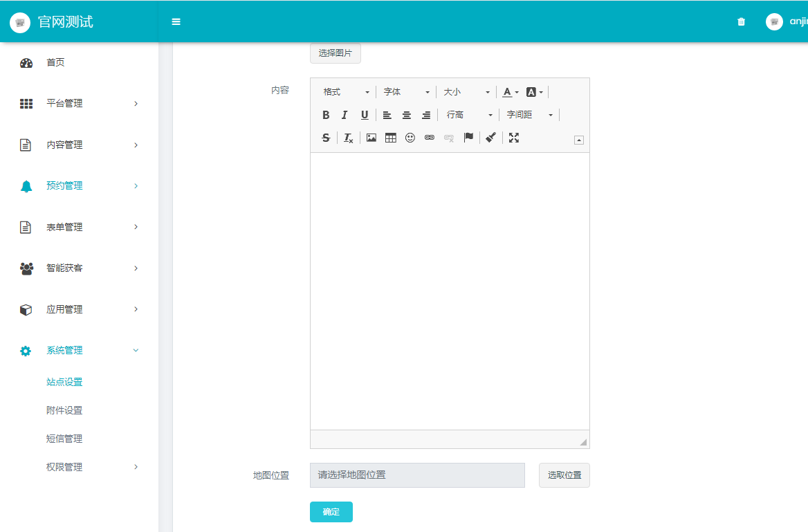
Task: Click the 地图位置 input field
Action: coord(417,475)
